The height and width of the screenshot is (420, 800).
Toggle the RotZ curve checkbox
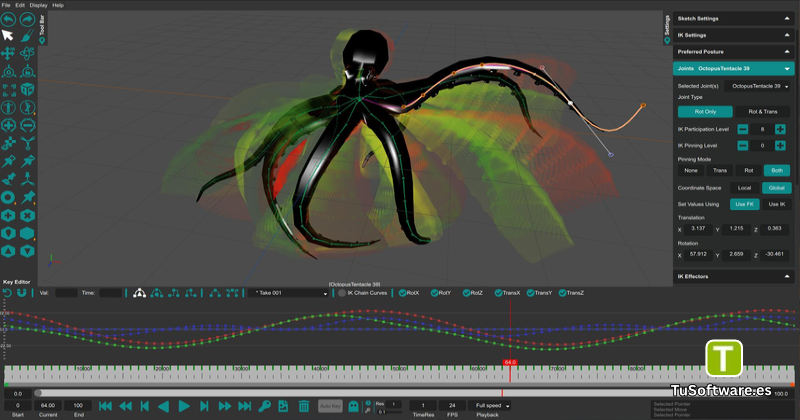click(466, 293)
